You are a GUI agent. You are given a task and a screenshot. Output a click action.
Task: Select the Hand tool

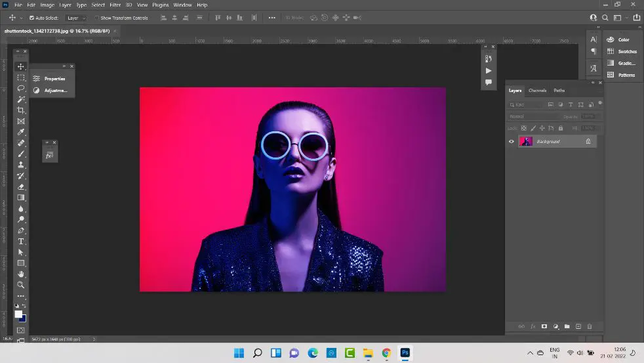21,274
